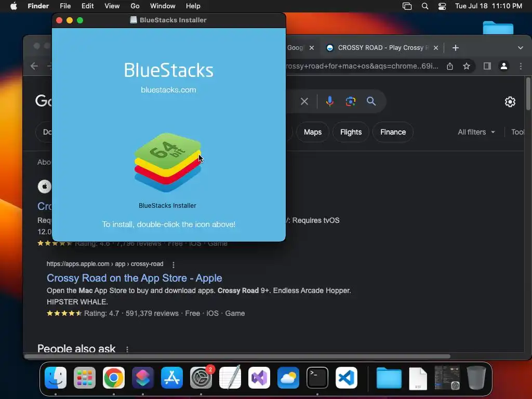Viewport: 532px width, 399px height.
Task: Open a new Chrome tab
Action: click(456, 48)
